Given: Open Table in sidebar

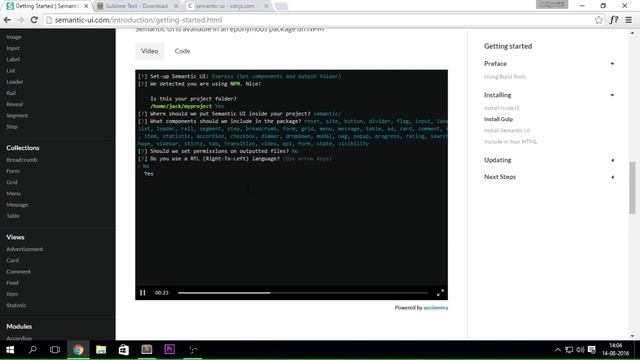Looking at the screenshot, I should 13,216.
